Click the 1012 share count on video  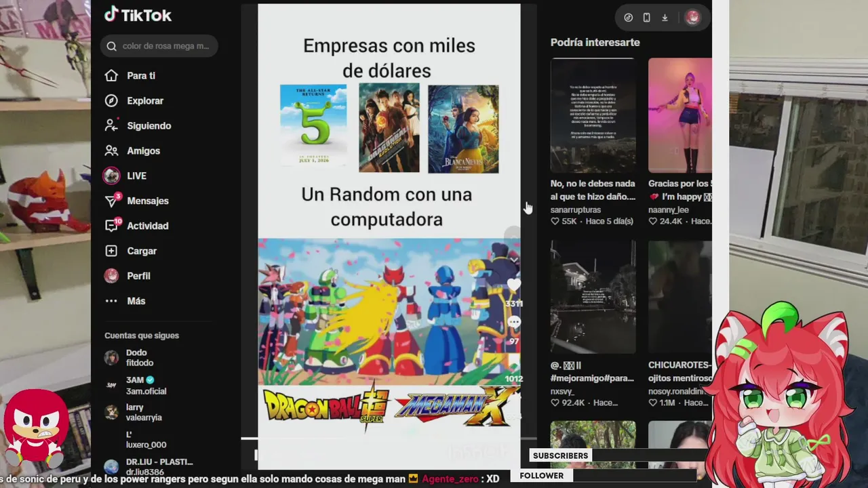click(513, 379)
